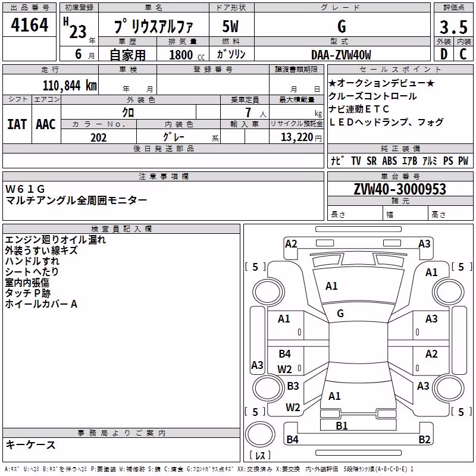Select the exterior color クロ
The height and width of the screenshot is (476, 476).
pos(128,112)
